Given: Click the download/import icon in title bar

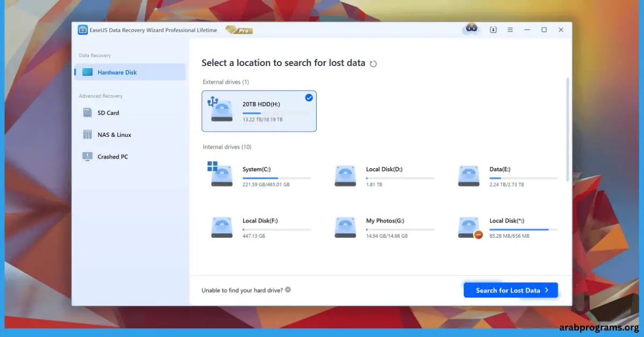Looking at the screenshot, I should (x=493, y=30).
